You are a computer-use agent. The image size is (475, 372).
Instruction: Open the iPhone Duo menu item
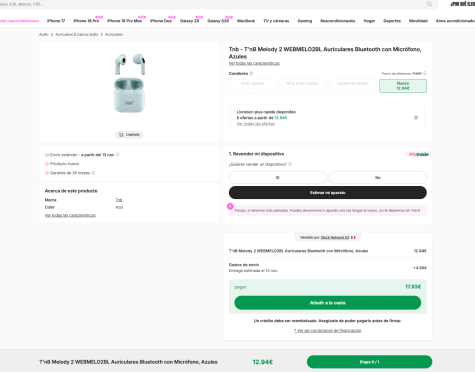pyautogui.click(x=161, y=21)
